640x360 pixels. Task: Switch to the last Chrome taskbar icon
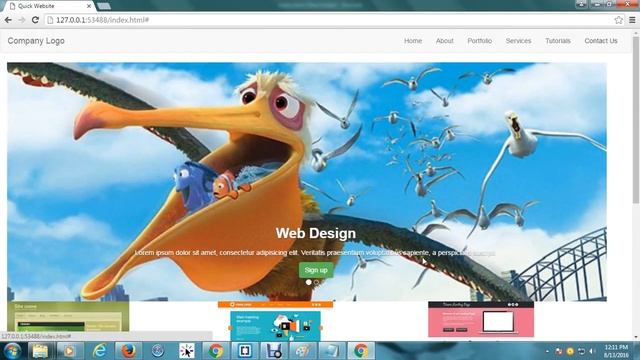[361, 351]
